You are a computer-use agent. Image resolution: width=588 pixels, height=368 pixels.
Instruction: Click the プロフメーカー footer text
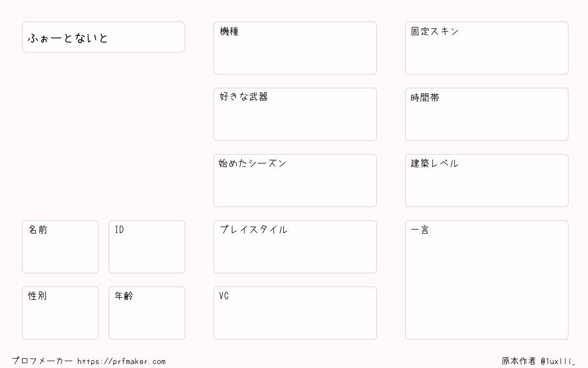[x=42, y=361]
